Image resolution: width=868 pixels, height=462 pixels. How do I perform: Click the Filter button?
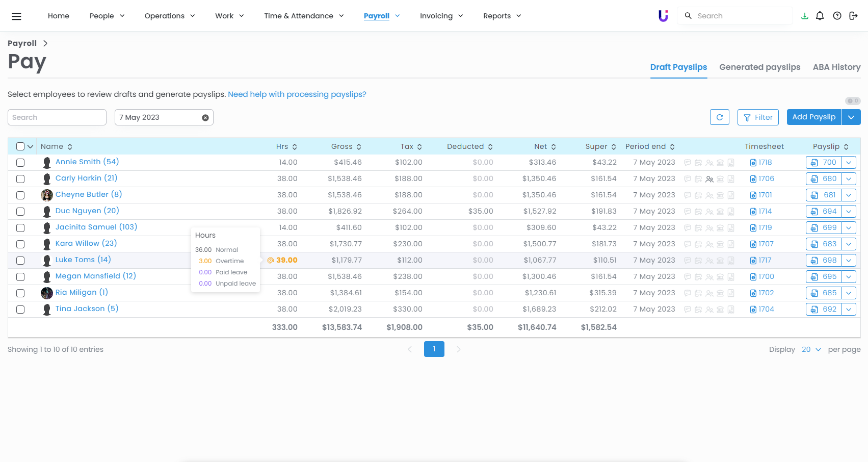(x=758, y=117)
